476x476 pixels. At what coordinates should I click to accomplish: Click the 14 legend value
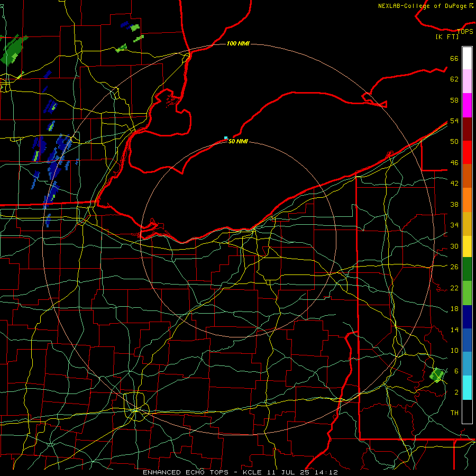pyautogui.click(x=454, y=329)
